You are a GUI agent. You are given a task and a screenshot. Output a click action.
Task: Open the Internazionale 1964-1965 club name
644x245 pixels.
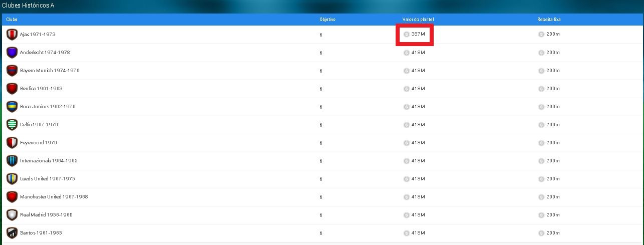point(49,161)
